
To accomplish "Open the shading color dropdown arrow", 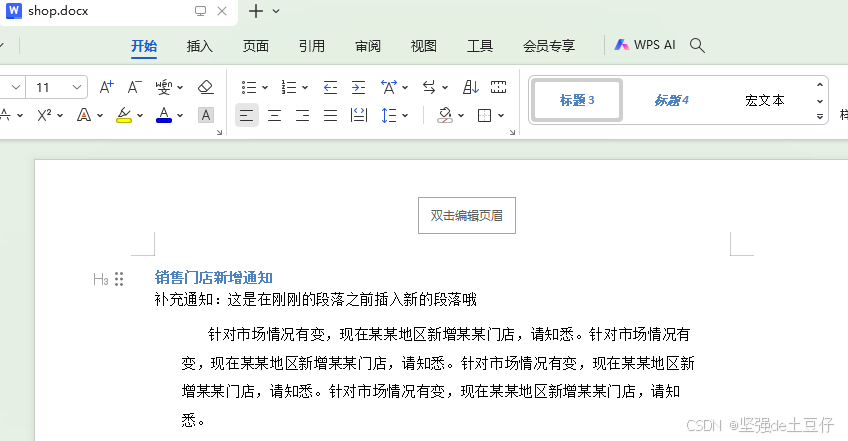I will click(461, 116).
